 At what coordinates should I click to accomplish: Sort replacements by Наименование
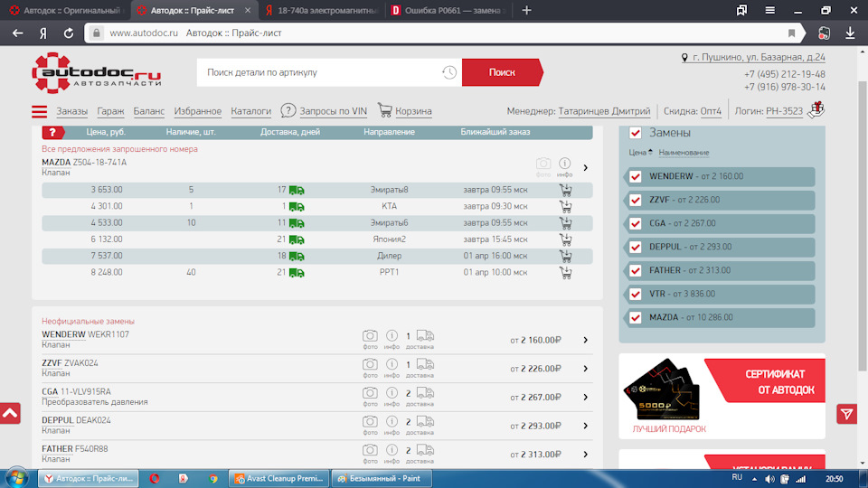coord(684,152)
